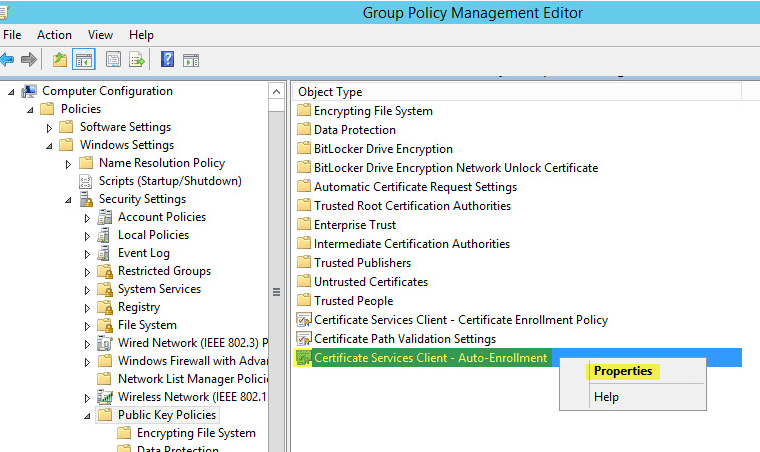760x452 pixels.
Task: Select Encrypting File System tree child
Action: [196, 433]
